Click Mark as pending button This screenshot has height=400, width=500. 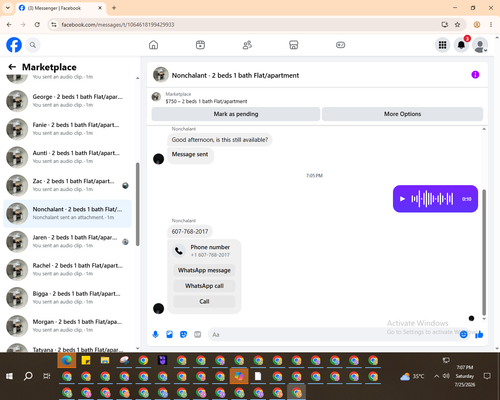[x=236, y=114]
